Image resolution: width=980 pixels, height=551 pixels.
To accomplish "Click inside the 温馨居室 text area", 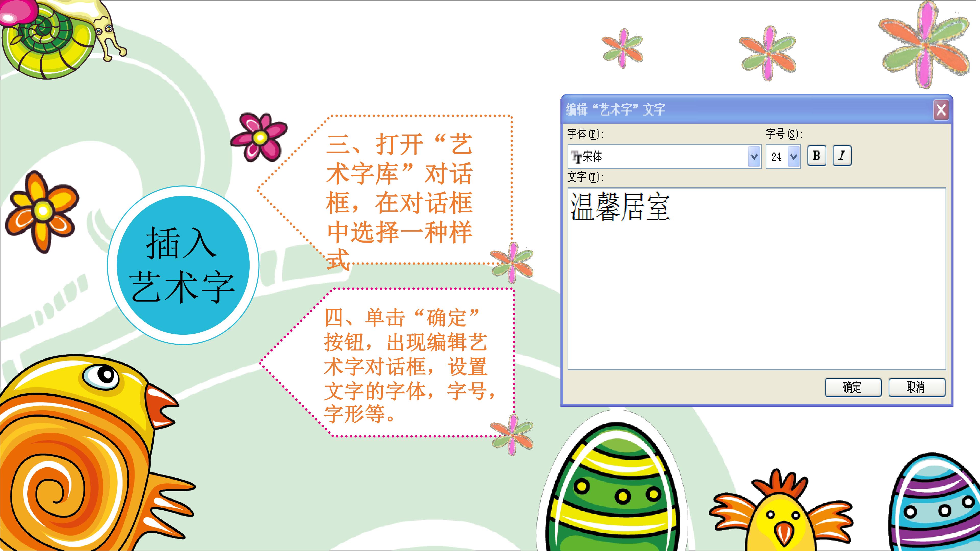I will (x=757, y=278).
